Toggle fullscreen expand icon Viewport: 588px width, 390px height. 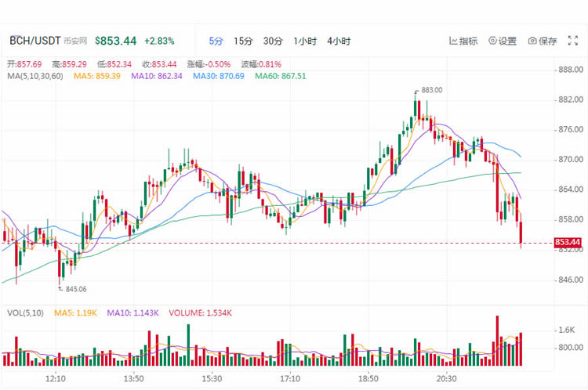point(572,41)
